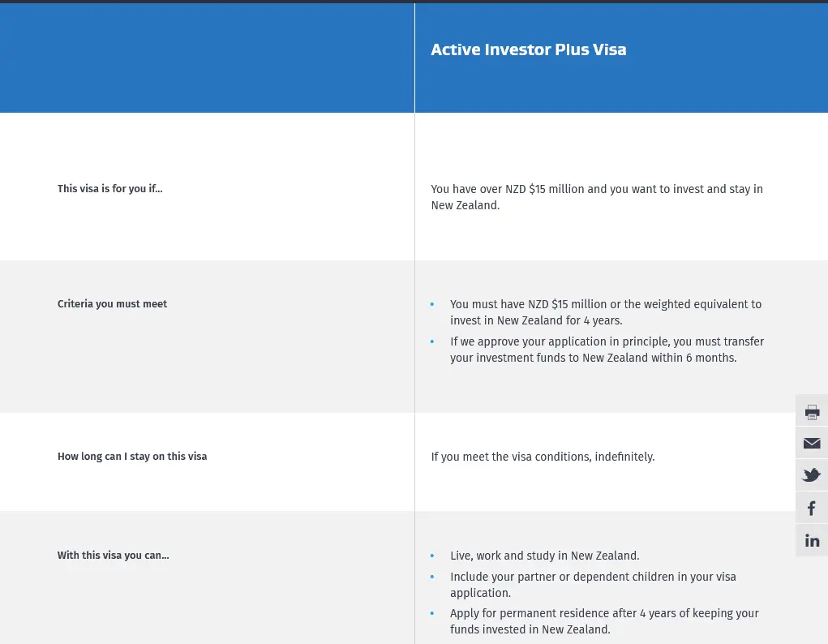Click the Active Investor Plus Visa heading
The width and height of the screenshot is (828, 644).
tap(528, 49)
